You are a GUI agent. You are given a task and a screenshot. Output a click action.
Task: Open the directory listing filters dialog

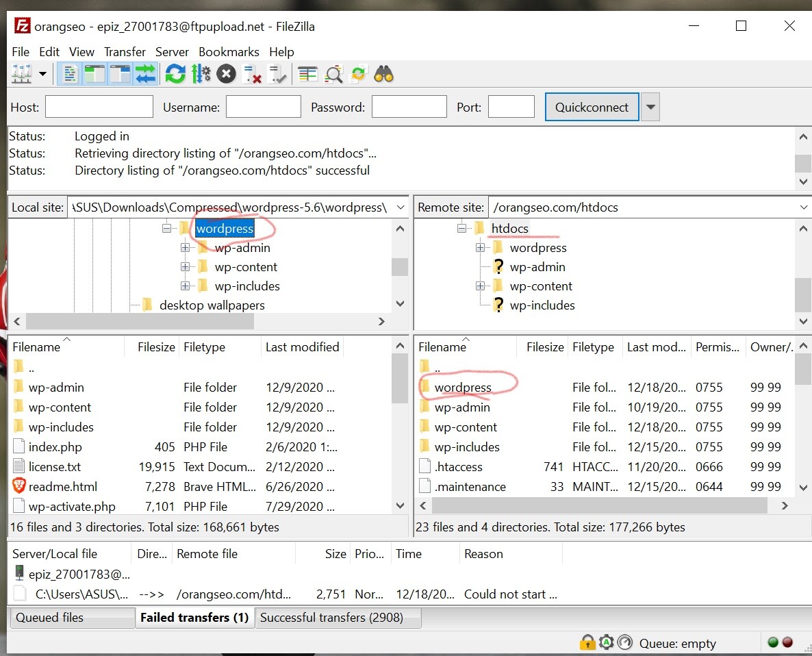pyautogui.click(x=307, y=74)
